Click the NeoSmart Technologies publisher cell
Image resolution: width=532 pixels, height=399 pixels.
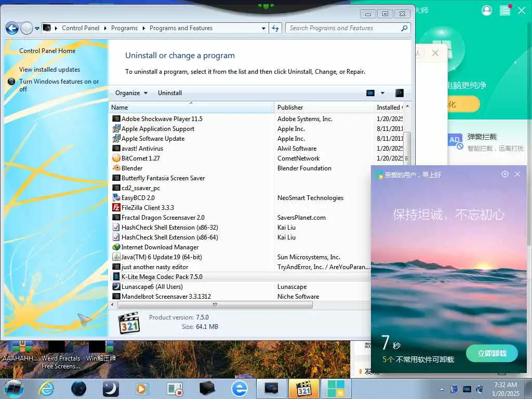coord(311,198)
